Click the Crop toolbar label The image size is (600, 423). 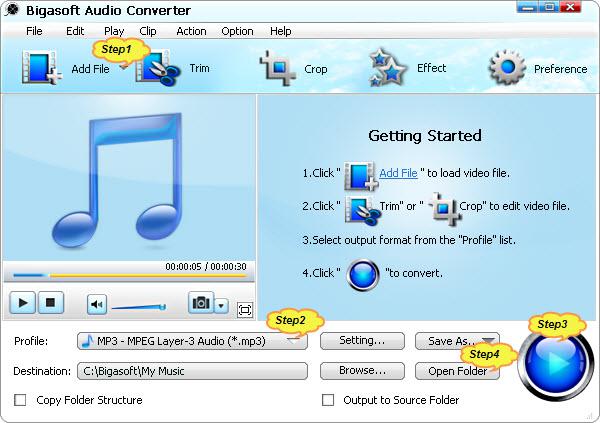(316, 69)
